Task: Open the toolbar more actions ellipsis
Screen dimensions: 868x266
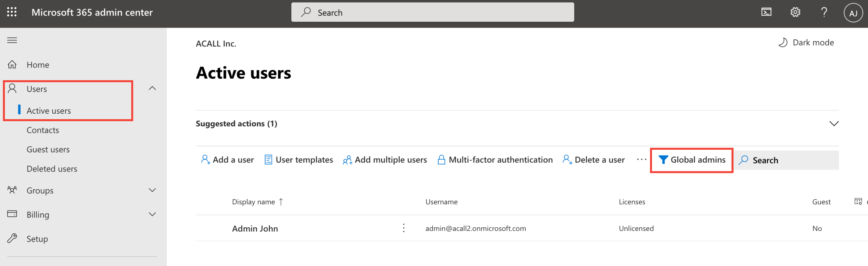Action: pos(641,159)
